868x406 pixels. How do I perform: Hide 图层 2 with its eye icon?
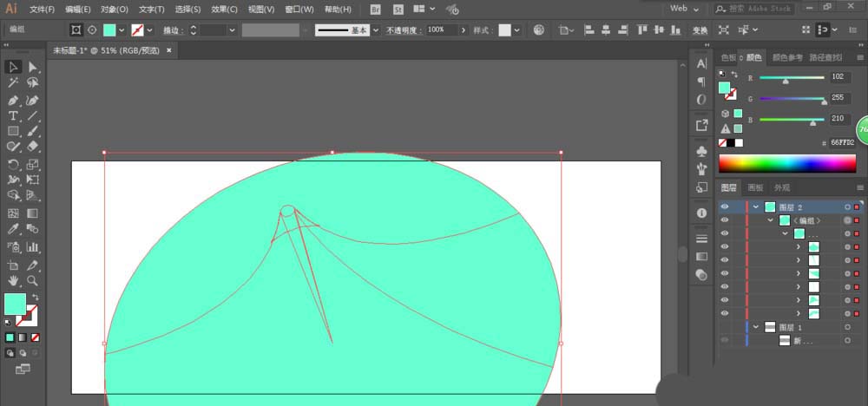[x=725, y=206]
